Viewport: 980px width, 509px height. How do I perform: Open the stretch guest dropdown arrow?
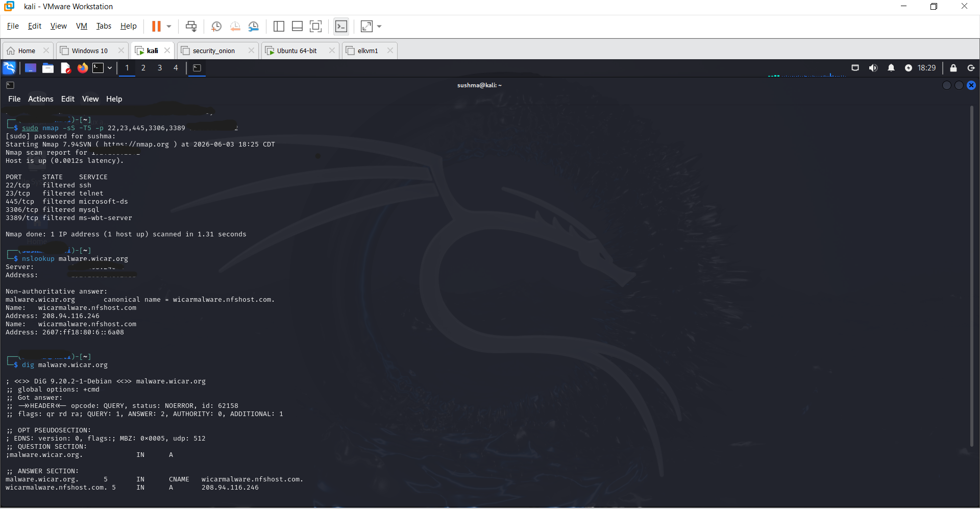point(379,26)
